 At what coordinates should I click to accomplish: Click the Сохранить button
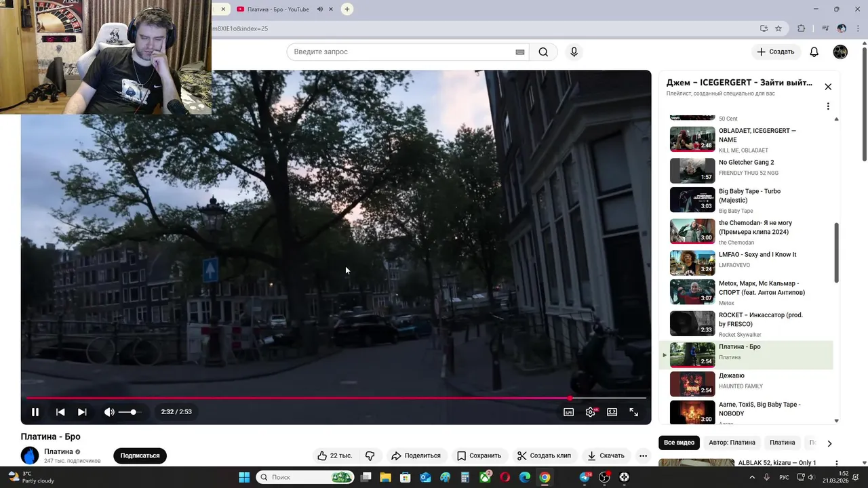click(x=479, y=455)
